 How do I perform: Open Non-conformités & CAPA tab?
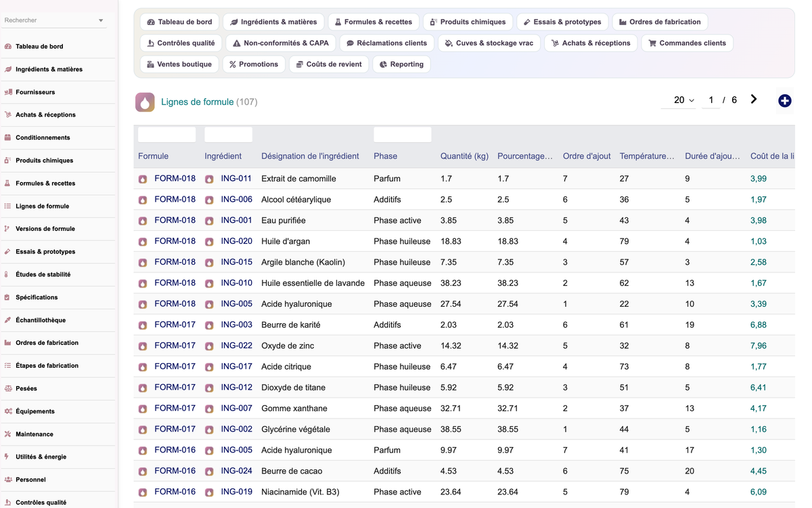[x=280, y=43]
